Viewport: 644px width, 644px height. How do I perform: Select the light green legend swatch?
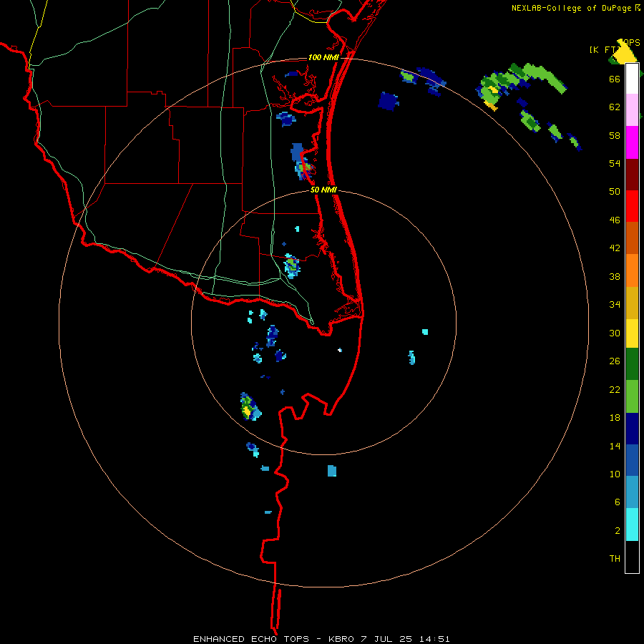(x=632, y=396)
